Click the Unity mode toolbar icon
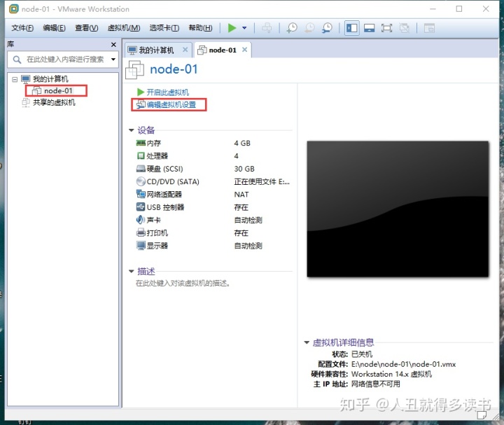Image resolution: width=504 pixels, height=425 pixels. (404, 28)
